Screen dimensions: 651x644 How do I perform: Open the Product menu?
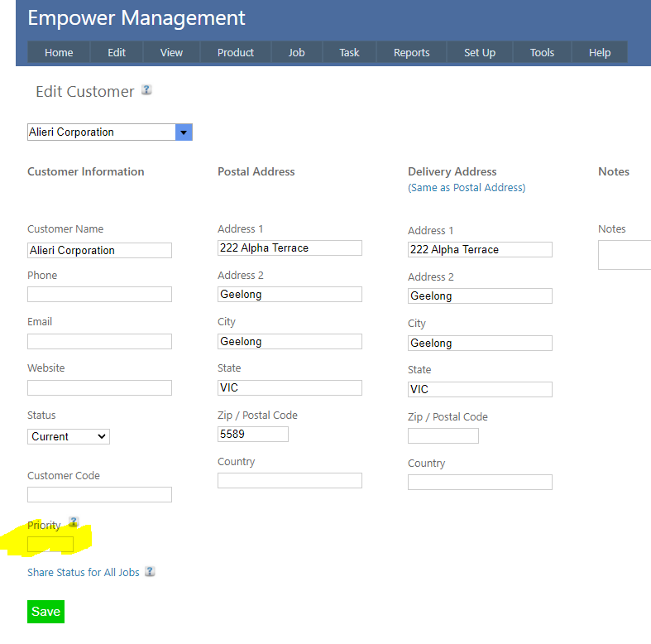[236, 52]
